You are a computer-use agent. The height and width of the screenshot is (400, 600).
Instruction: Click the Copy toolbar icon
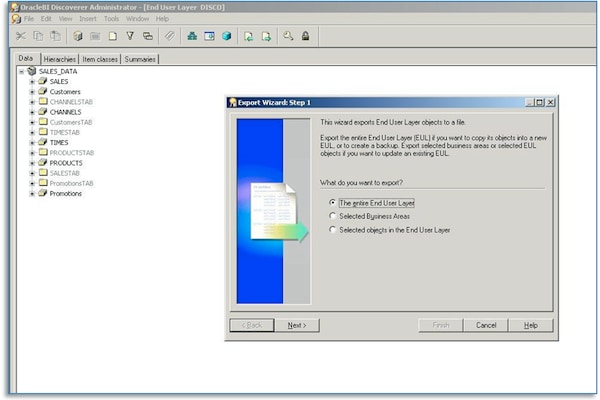point(38,36)
